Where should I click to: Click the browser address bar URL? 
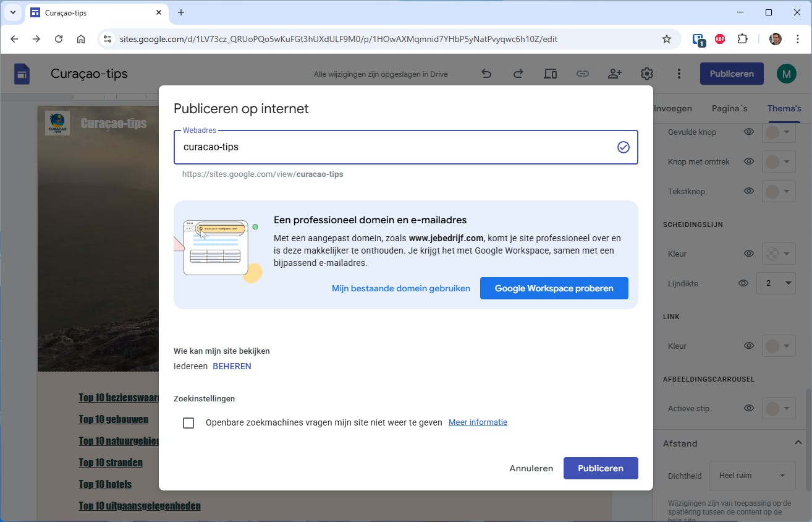tap(339, 39)
